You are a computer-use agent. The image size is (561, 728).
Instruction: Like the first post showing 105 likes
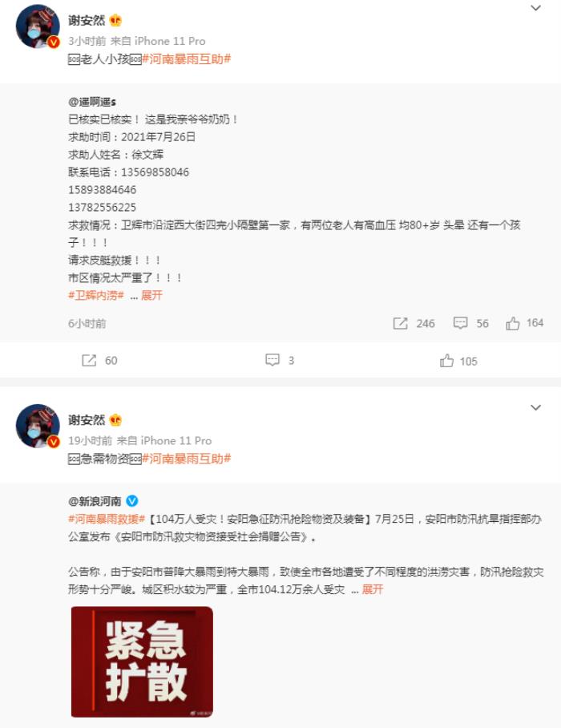(x=458, y=361)
